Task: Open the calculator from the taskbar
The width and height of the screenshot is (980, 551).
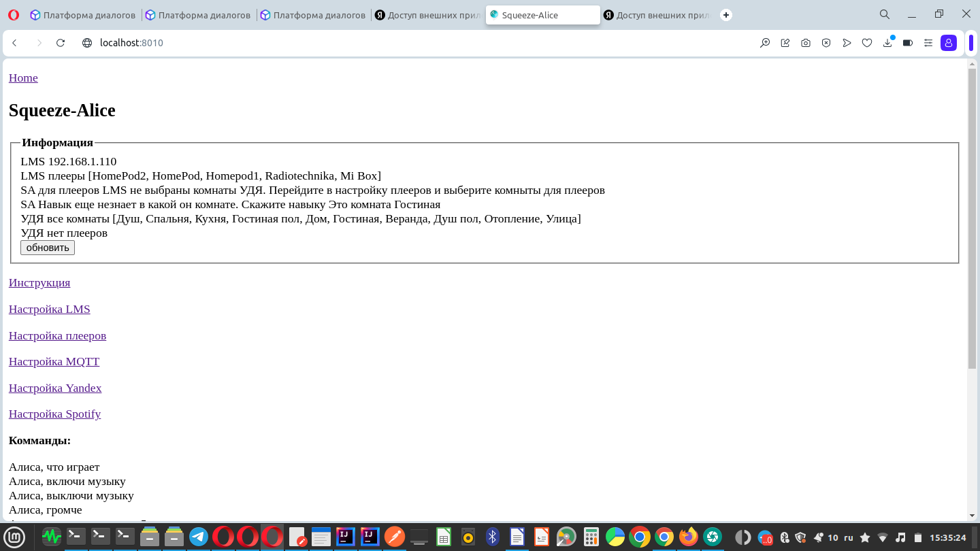Action: point(591,537)
